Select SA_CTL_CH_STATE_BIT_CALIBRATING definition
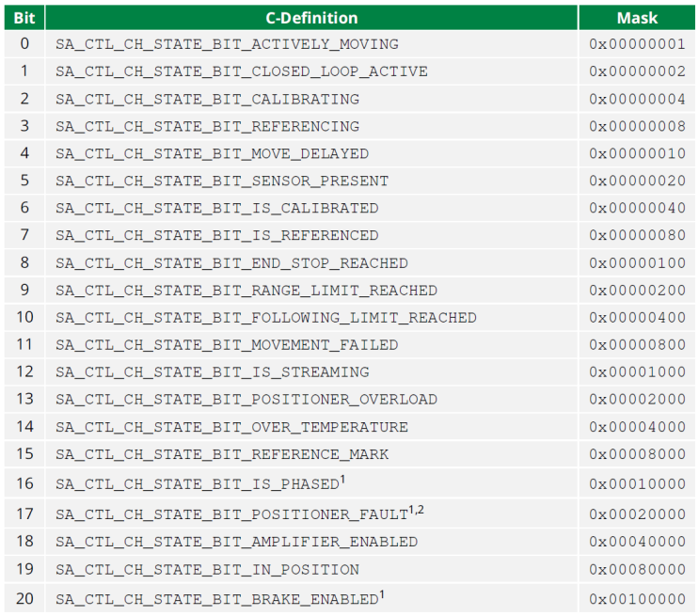699x616 pixels. click(207, 99)
